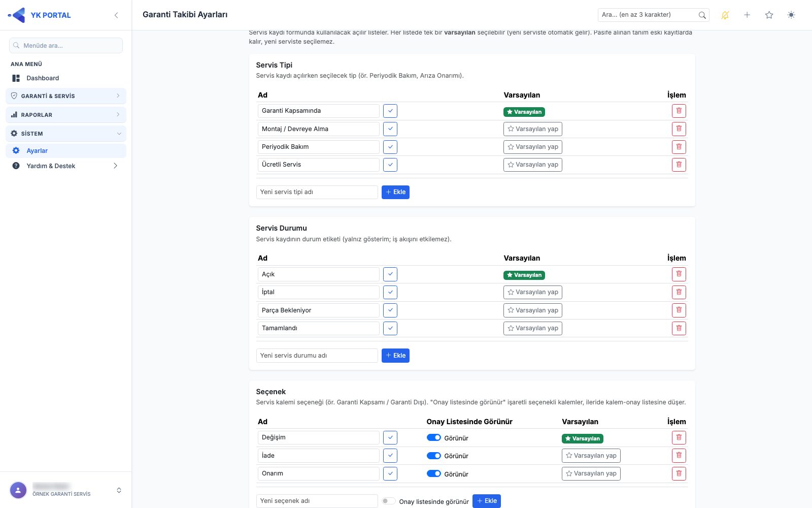
Task: Delete the Değişim option row
Action: coord(679,437)
